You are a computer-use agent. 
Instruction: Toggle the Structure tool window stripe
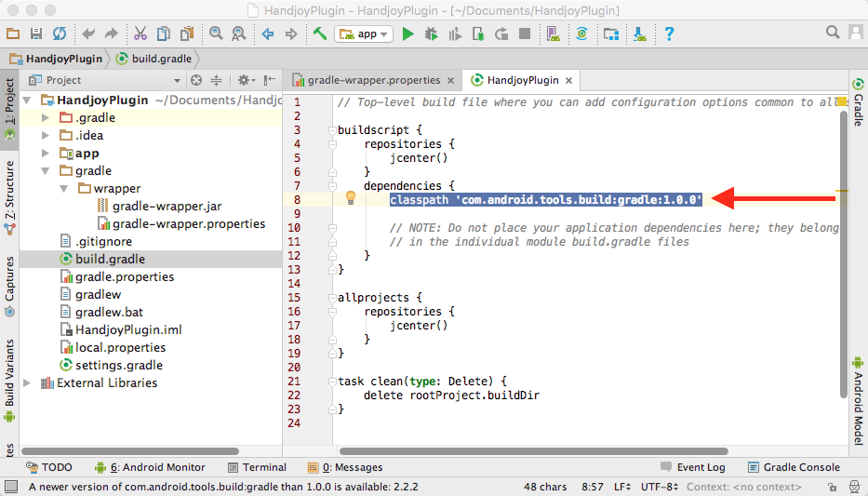(9, 195)
